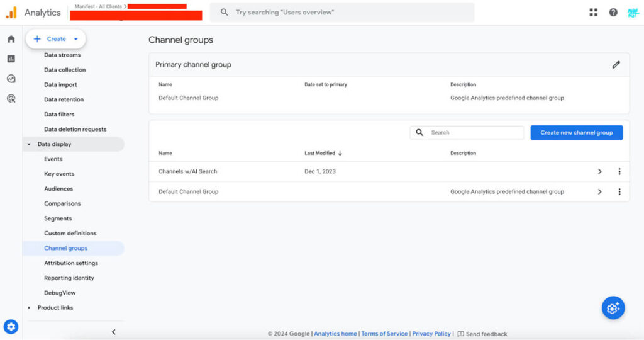
Task: Click the Google Analytics logo
Action: click(x=11, y=13)
